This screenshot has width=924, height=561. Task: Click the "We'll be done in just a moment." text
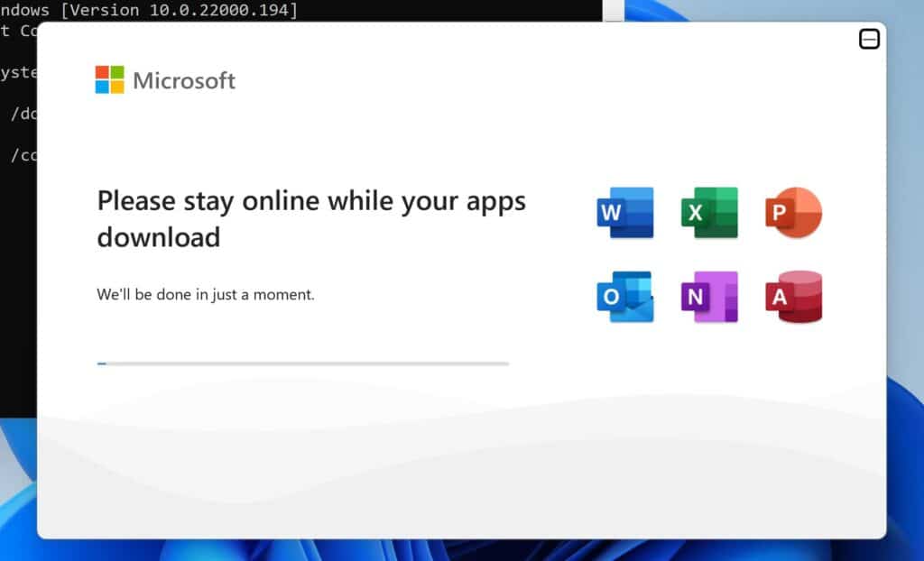point(206,294)
